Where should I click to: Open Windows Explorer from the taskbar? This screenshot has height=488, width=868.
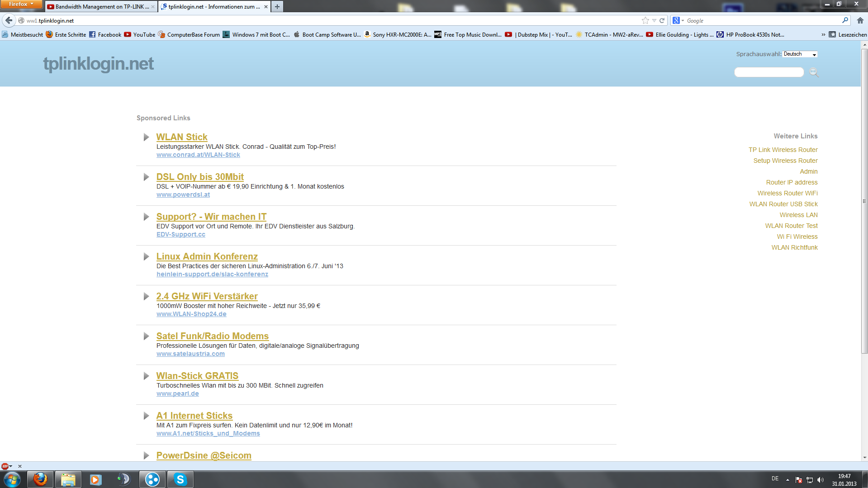[x=68, y=479]
